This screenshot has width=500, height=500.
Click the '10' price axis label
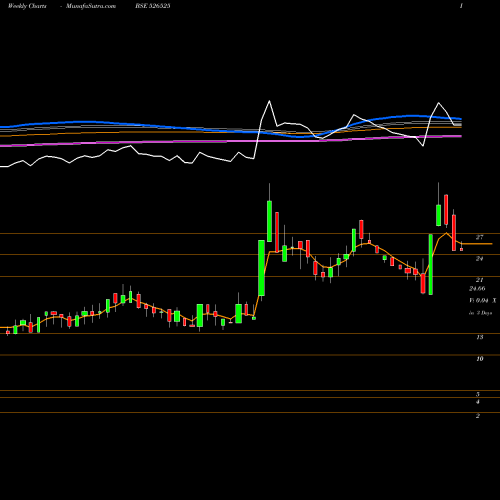click(x=479, y=359)
